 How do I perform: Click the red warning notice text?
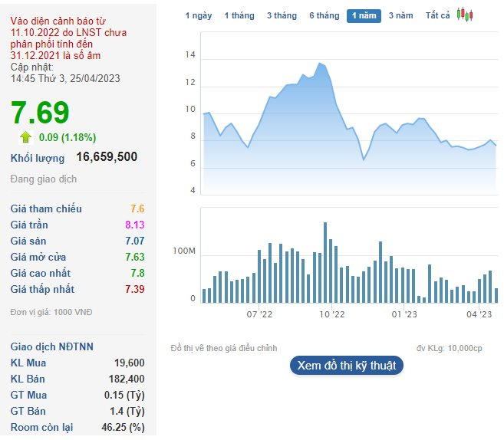point(68,38)
